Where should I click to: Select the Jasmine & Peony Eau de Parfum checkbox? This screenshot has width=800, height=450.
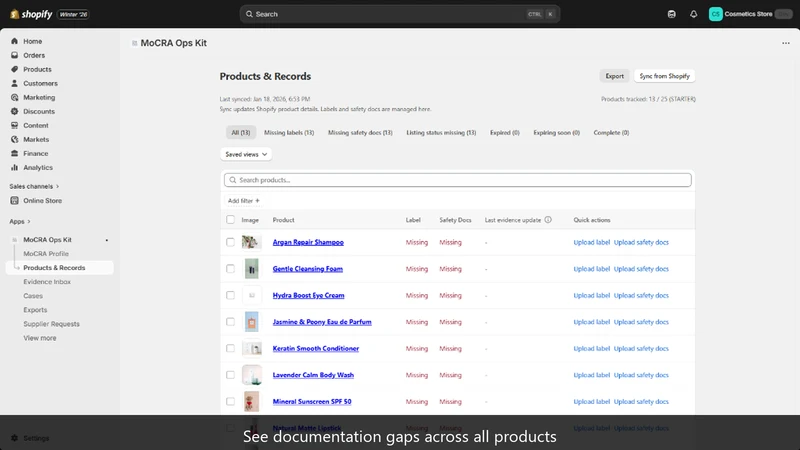(x=230, y=322)
